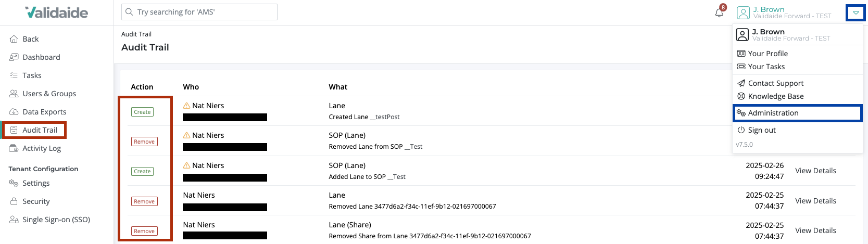Click the J. Brown avatar icon in header
The height and width of the screenshot is (244, 868).
(x=743, y=12)
